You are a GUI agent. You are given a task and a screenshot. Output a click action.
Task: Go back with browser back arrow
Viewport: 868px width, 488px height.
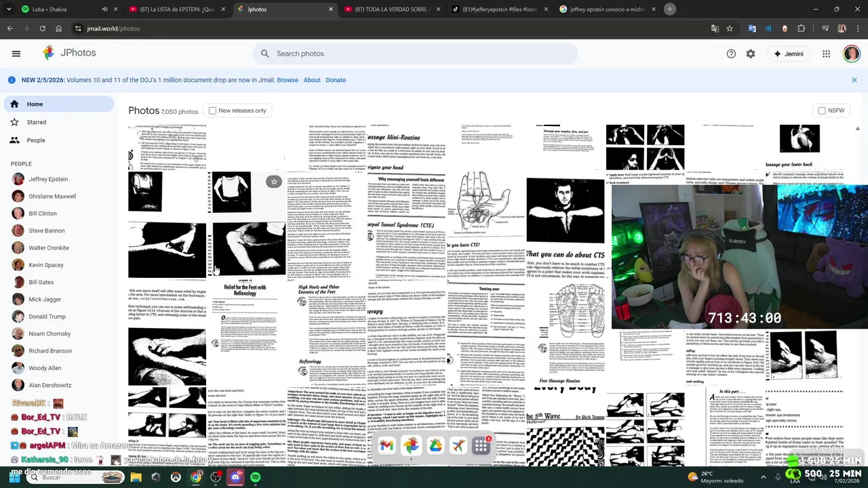9,28
